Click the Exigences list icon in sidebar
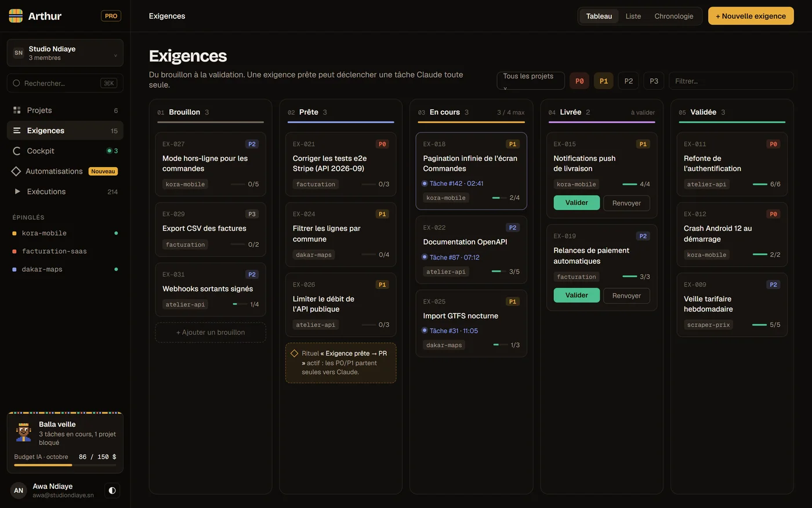 [x=17, y=131]
